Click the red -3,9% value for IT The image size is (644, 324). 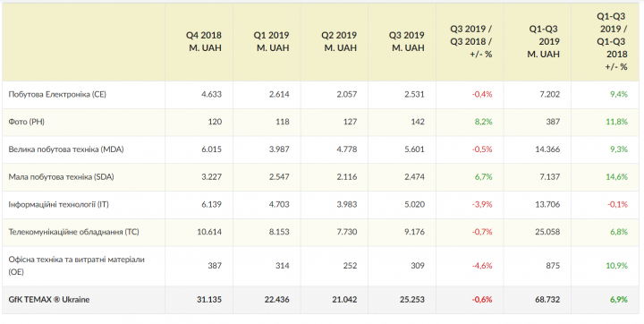[481, 204]
